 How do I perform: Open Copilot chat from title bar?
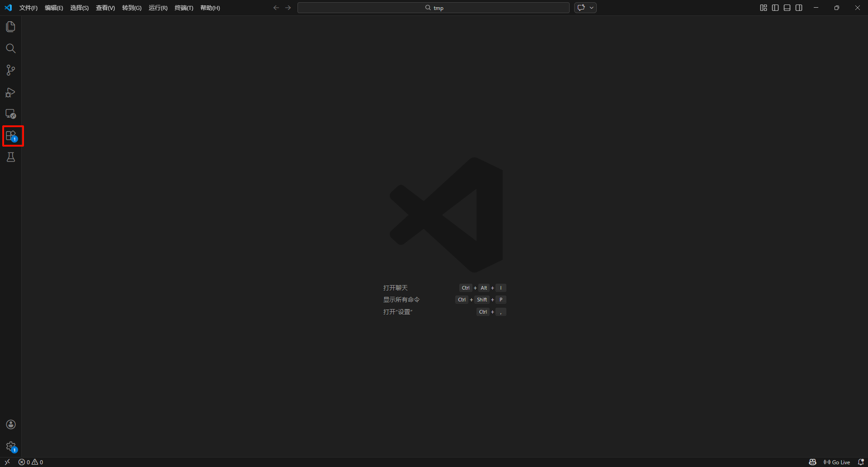point(581,8)
